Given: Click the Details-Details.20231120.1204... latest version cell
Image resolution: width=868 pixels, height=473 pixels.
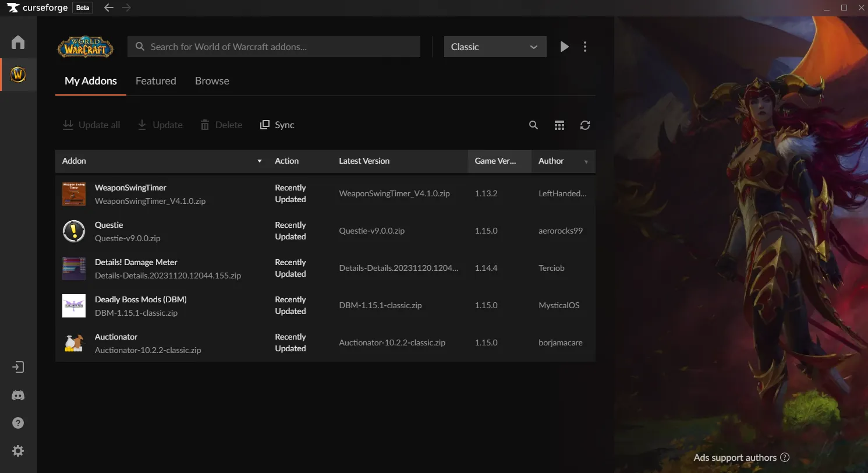Looking at the screenshot, I should pos(399,268).
